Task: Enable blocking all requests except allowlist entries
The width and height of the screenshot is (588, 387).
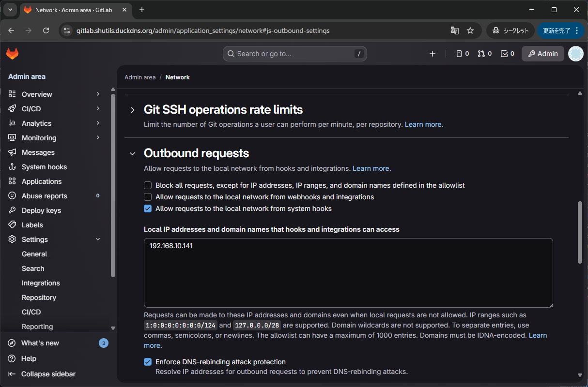Action: [148, 185]
